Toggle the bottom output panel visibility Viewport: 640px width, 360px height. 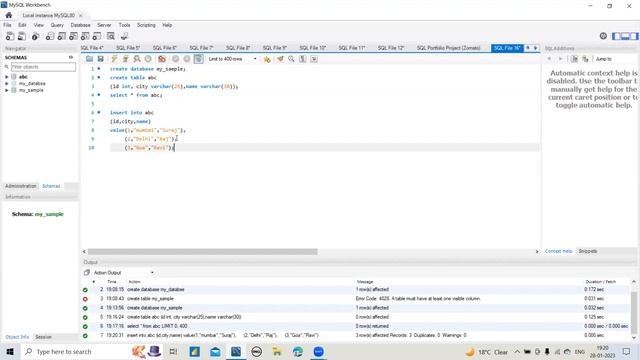coord(625,36)
